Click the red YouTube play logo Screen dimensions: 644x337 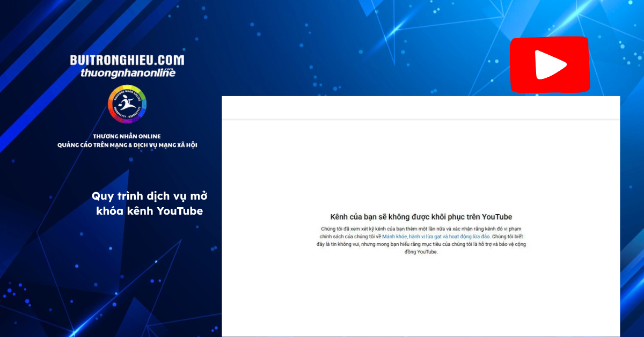tap(549, 65)
